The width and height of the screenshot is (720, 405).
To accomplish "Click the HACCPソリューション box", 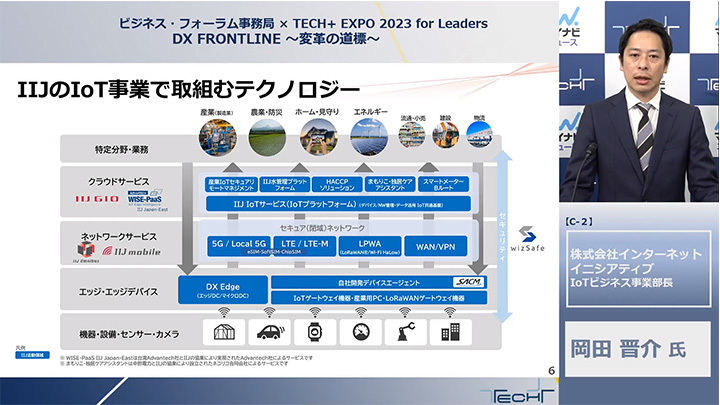I will click(x=337, y=185).
